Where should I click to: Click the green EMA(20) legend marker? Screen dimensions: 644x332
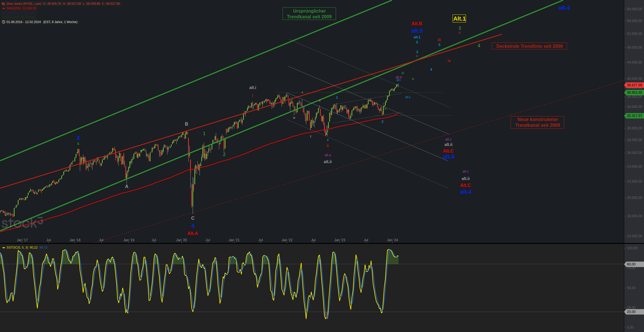[4, 17]
